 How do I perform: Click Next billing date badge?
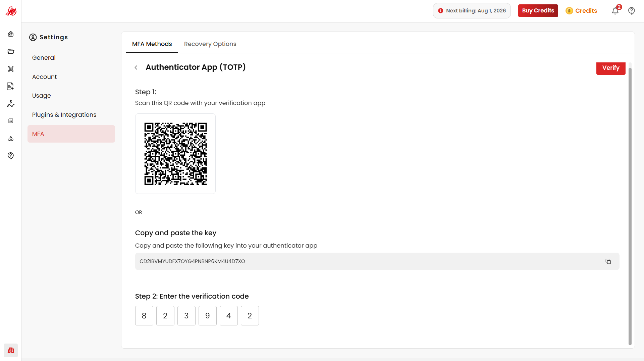click(472, 11)
